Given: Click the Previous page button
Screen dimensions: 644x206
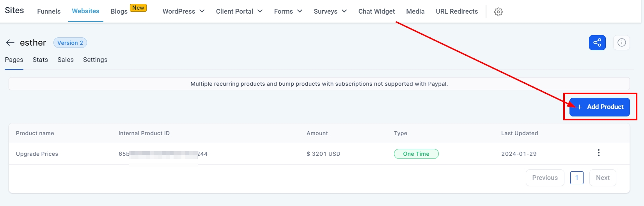Looking at the screenshot, I should pos(545,178).
